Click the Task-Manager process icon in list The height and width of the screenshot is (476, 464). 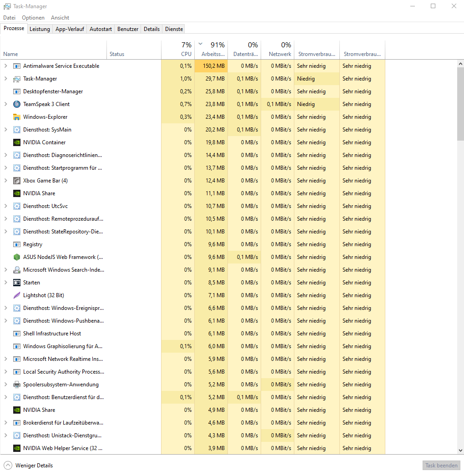coord(17,79)
